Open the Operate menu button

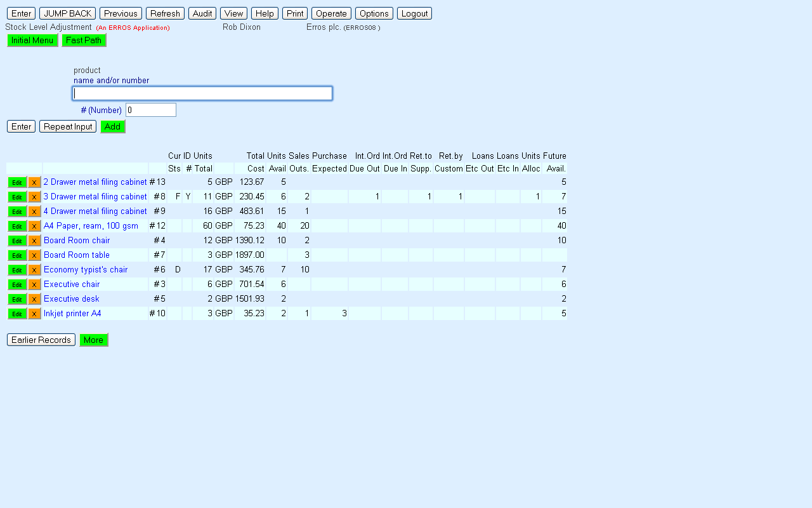(x=331, y=13)
